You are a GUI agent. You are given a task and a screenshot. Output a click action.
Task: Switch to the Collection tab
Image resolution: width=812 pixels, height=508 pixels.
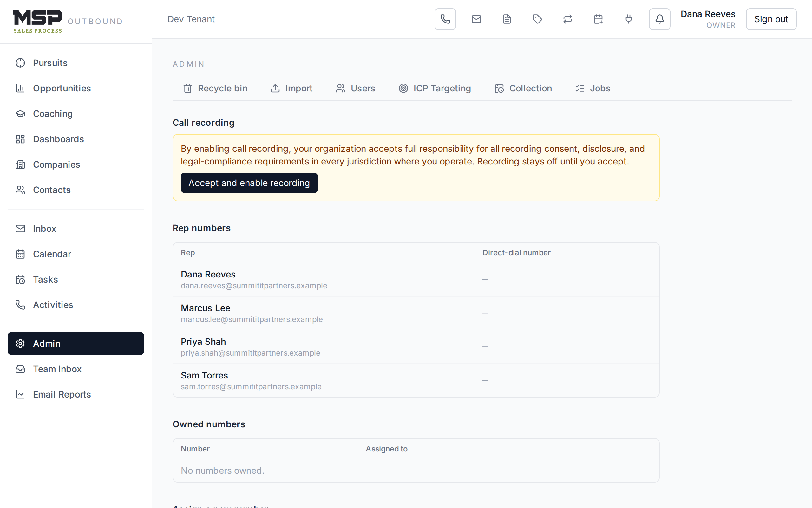point(523,88)
